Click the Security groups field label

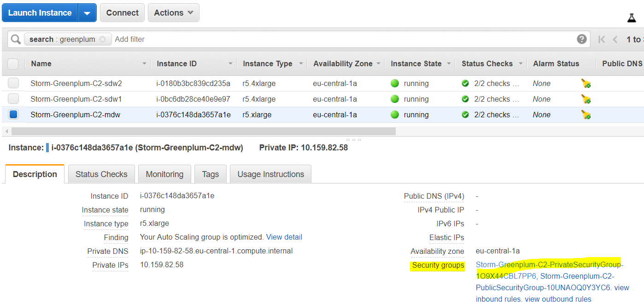tap(438, 265)
